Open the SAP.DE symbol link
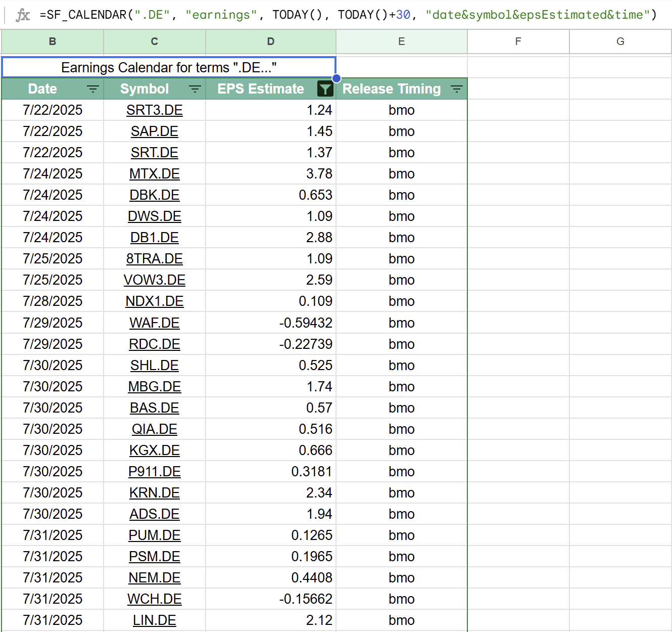Image resolution: width=672 pixels, height=632 pixels. pos(154,131)
